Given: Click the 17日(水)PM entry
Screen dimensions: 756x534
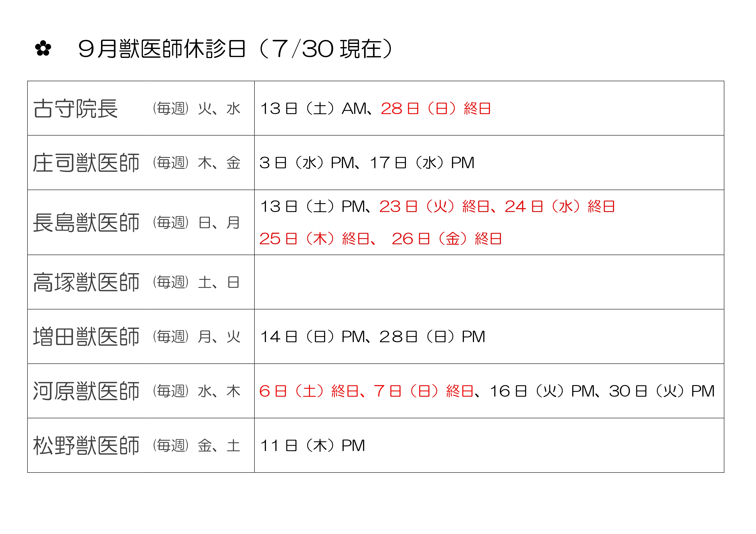Looking at the screenshot, I should tap(422, 163).
